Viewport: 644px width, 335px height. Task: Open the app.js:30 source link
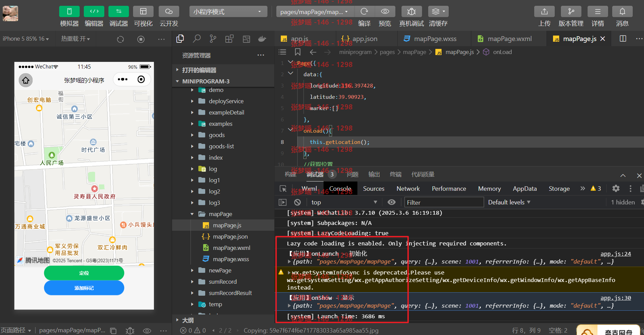click(616, 298)
